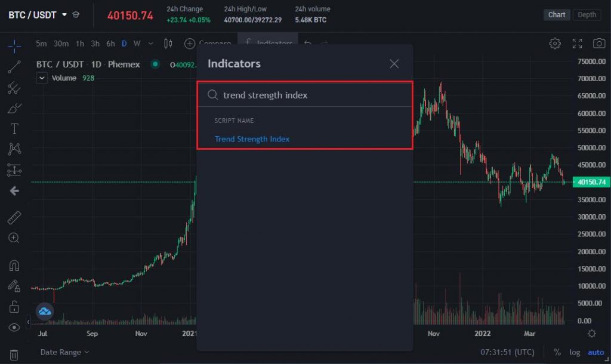
Task: Collapse the Volume indicator row
Action: click(x=41, y=78)
